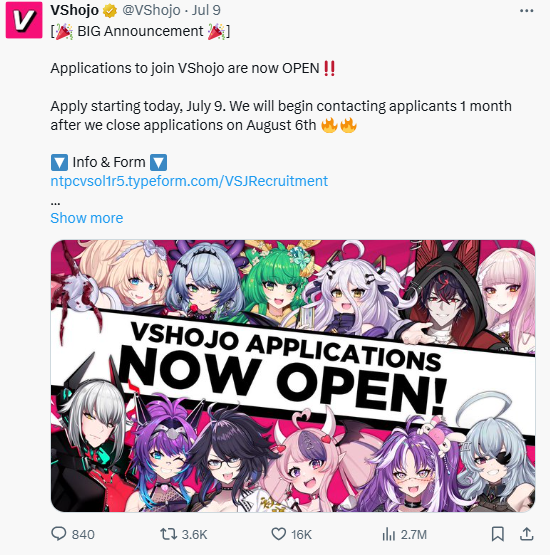Viewport: 550px width, 555px height.
Task: Open the view analytics bar-chart icon
Action: [389, 534]
